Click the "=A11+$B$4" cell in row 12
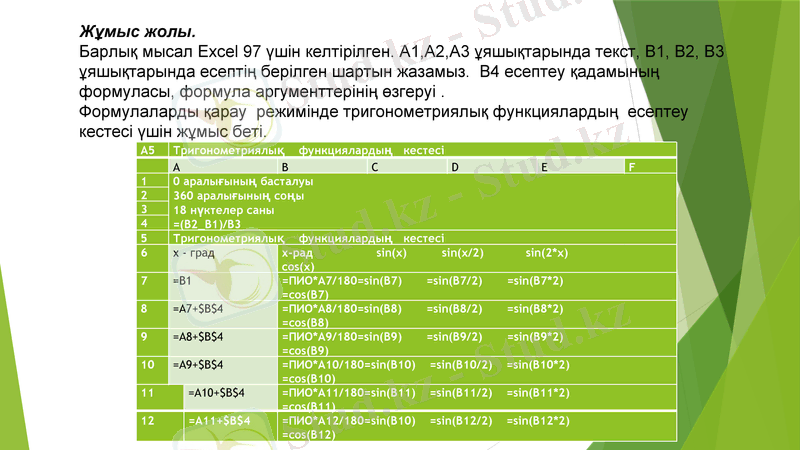 (x=218, y=421)
